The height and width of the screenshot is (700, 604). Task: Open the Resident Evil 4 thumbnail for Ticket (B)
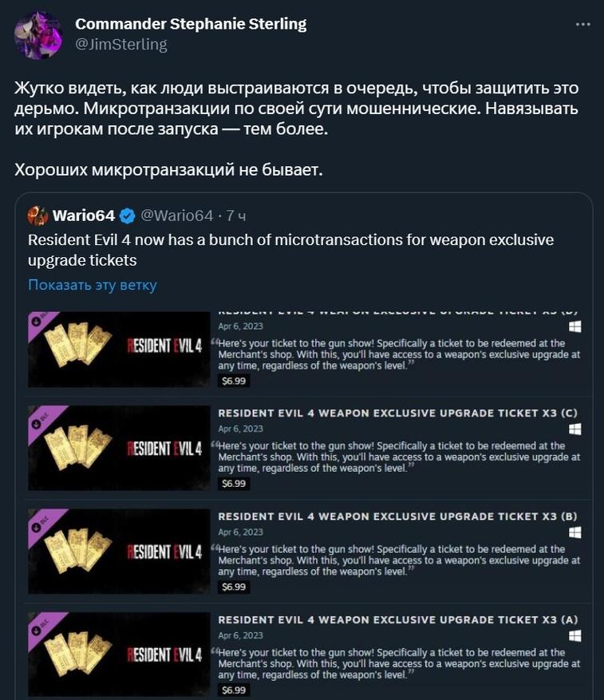(119, 552)
